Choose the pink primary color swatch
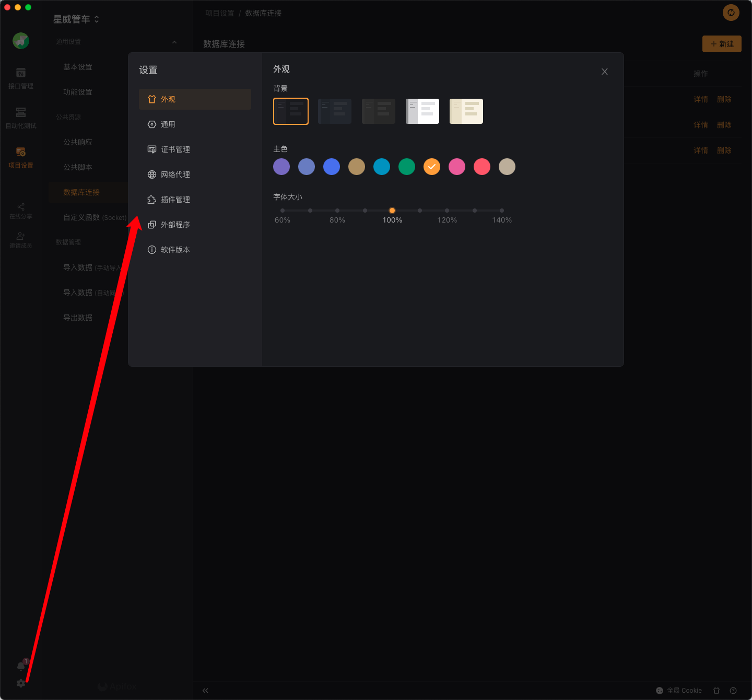Viewport: 752px width, 700px height. pos(457,167)
